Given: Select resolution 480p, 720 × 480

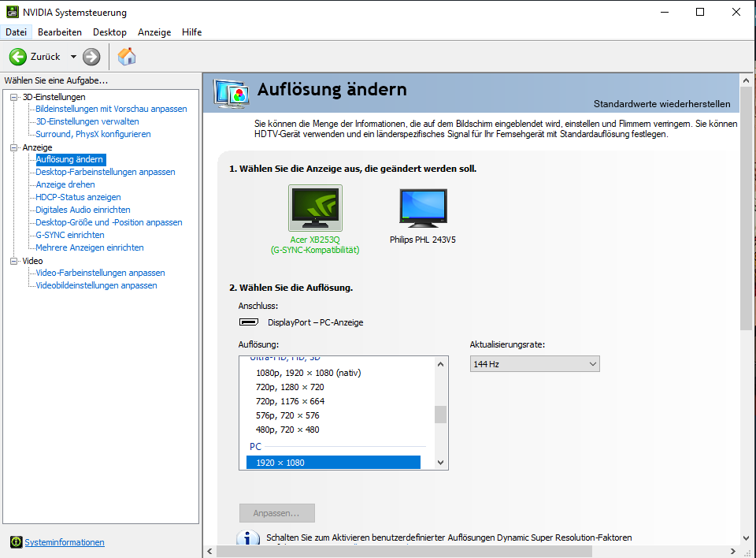Looking at the screenshot, I should coord(287,430).
